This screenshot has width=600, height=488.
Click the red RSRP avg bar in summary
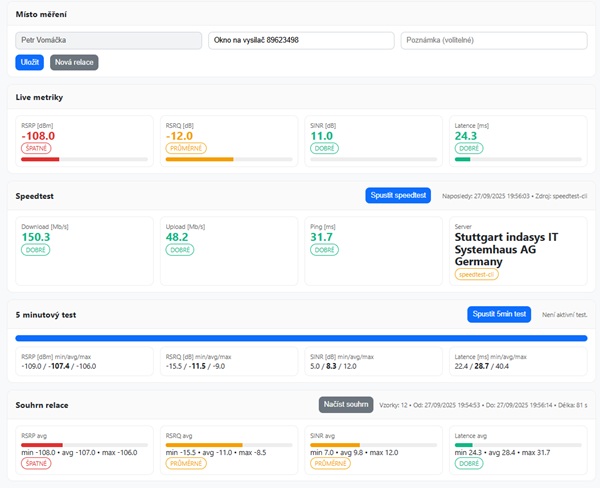click(42, 444)
